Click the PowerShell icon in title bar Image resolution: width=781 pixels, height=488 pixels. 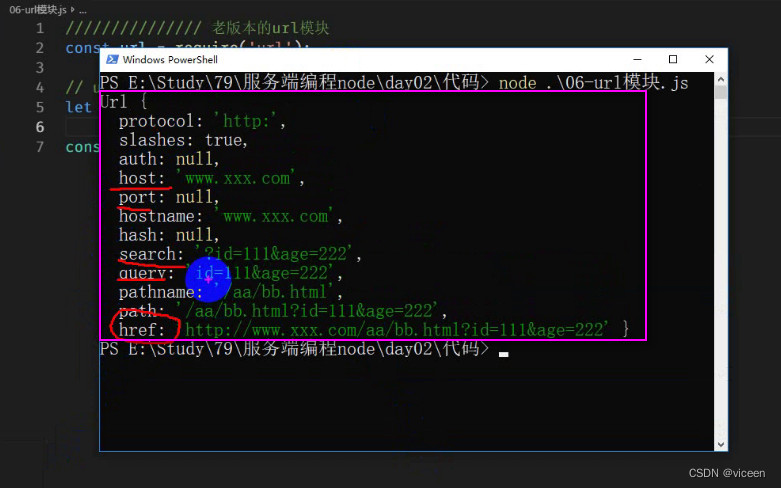pos(112,60)
